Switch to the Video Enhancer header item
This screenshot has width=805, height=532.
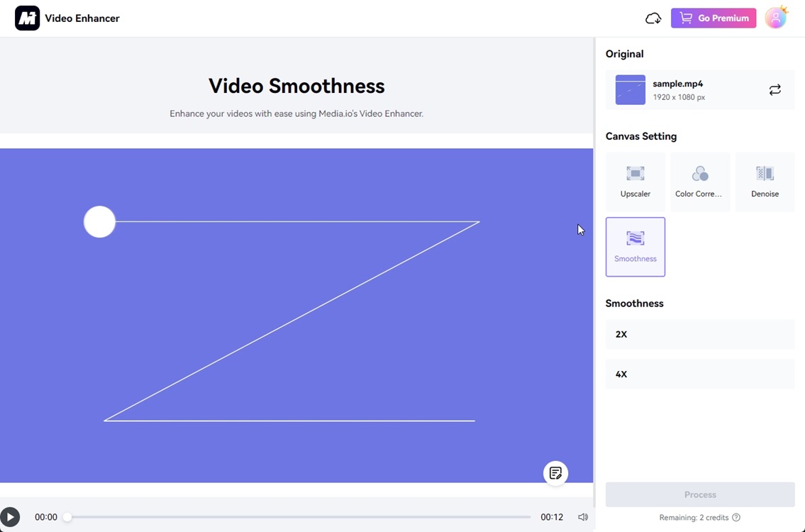point(82,18)
